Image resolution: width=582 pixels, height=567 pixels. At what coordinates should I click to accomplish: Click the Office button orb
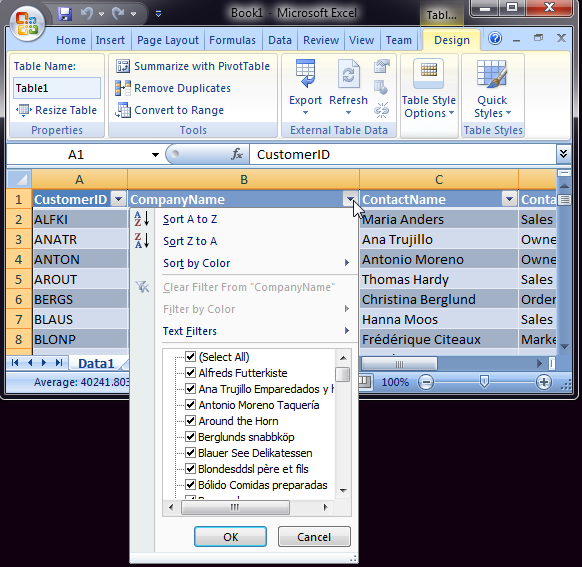click(x=27, y=23)
